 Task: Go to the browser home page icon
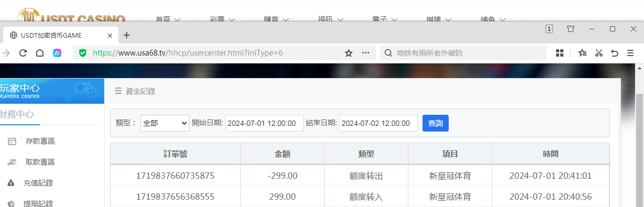coord(40,53)
